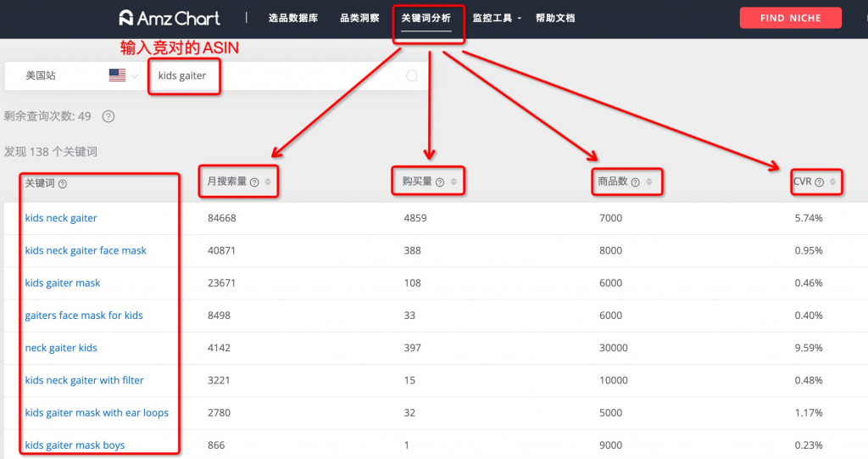Click CVR value 5.74%
Image resolution: width=868 pixels, height=459 pixels.
click(809, 218)
